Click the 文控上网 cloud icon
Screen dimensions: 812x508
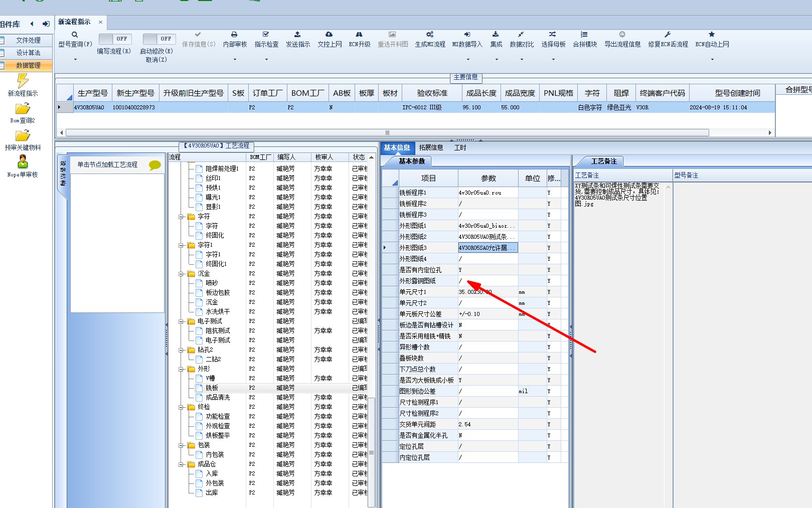click(x=329, y=35)
